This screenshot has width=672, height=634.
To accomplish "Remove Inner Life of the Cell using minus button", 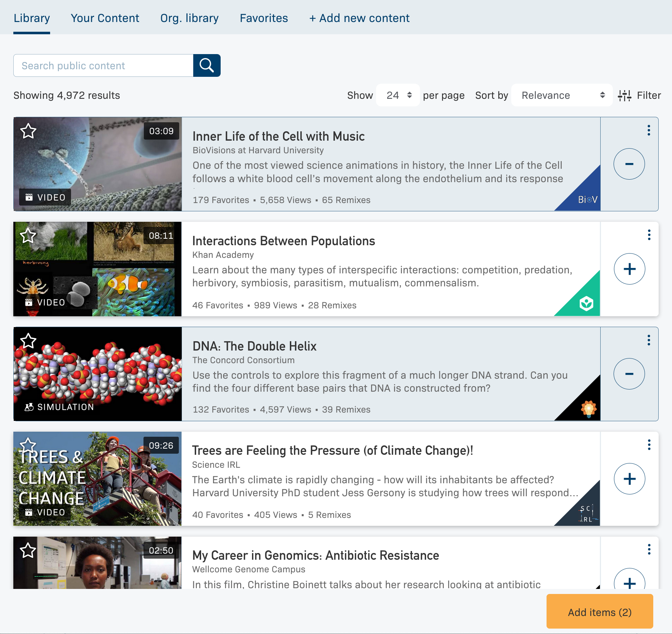I will (x=629, y=164).
